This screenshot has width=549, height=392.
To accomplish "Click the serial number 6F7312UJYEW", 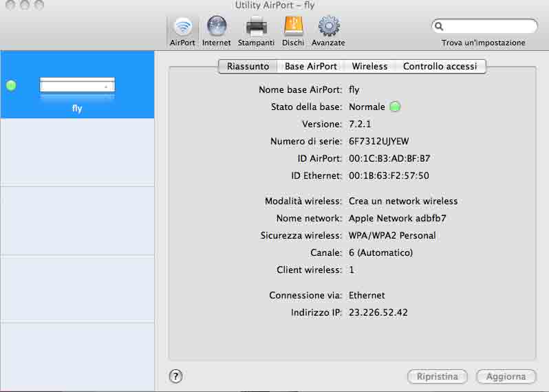I will [x=379, y=142].
